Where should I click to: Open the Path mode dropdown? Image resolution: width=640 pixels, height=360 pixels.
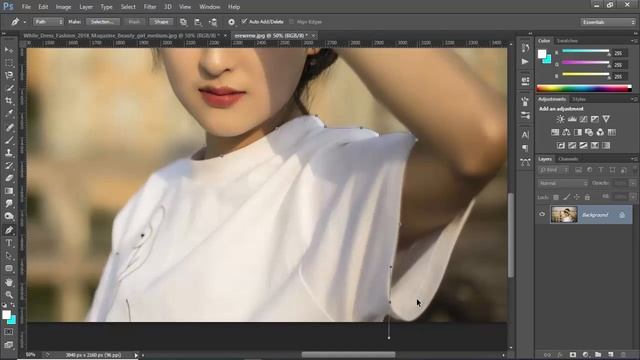pos(48,22)
